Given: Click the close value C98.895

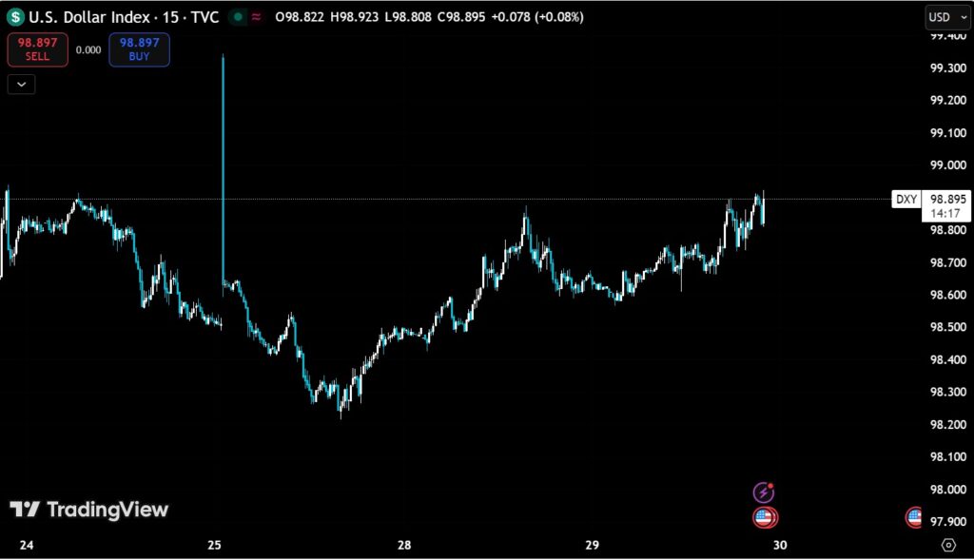Looking at the screenshot, I should [x=461, y=17].
